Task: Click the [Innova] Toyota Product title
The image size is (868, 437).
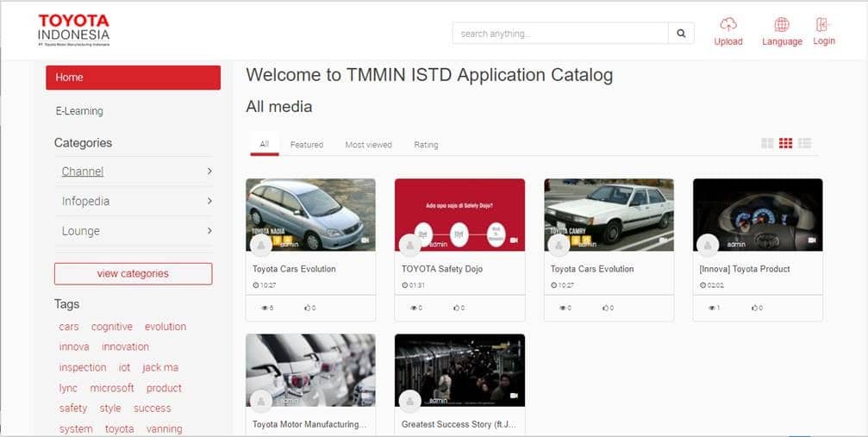Action: point(745,269)
